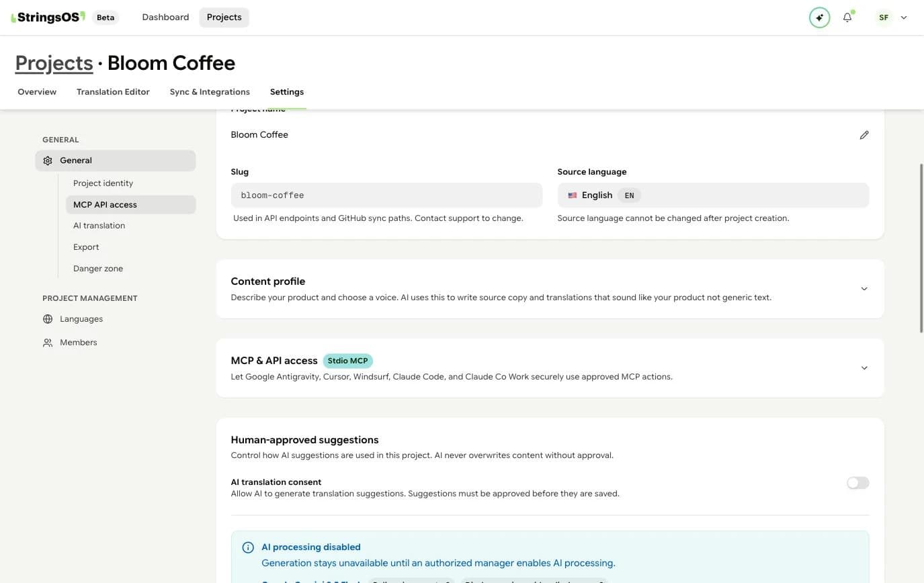Click the Beta badge
The width and height of the screenshot is (924, 583).
tap(106, 17)
